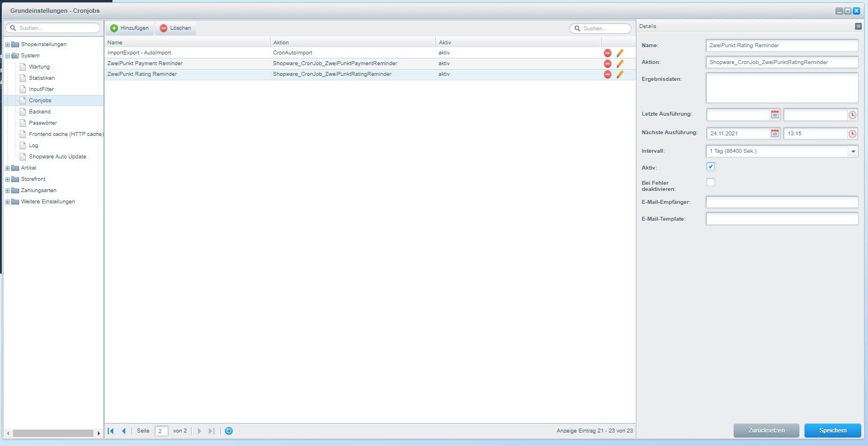The image size is (868, 446).
Task: Select the Shopware_CronJob_ZweiPunktPaymentReminder cell
Action: 352,63
